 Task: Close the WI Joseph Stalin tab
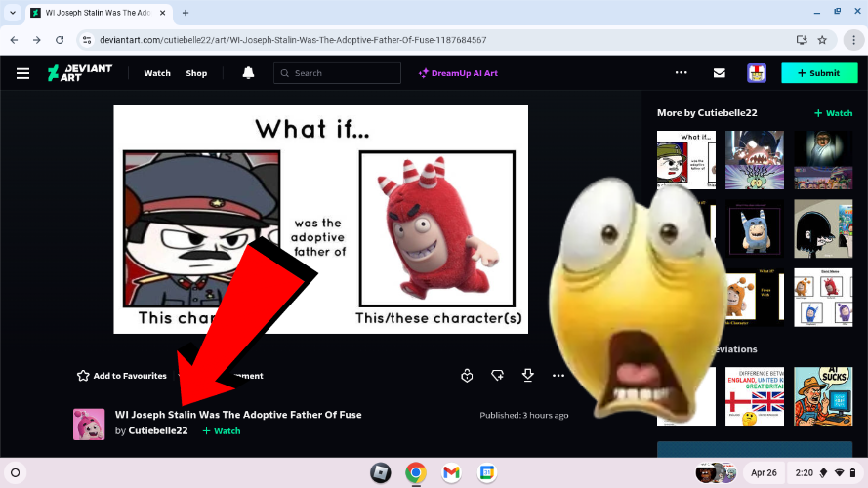(x=162, y=13)
